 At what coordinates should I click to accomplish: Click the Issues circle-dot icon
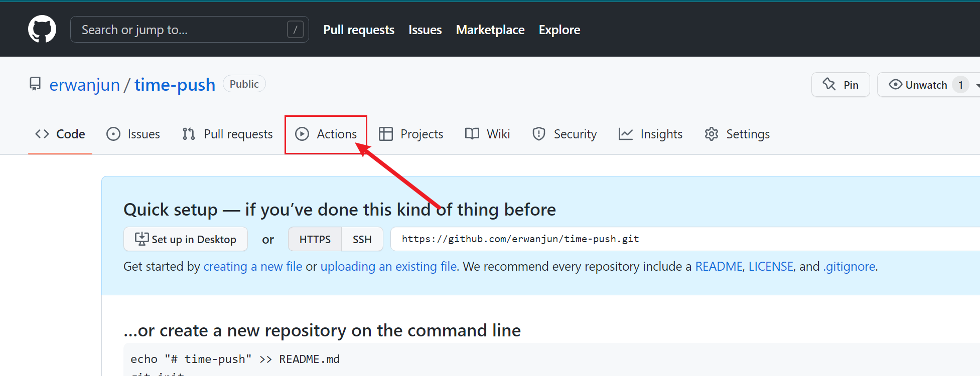point(113,134)
